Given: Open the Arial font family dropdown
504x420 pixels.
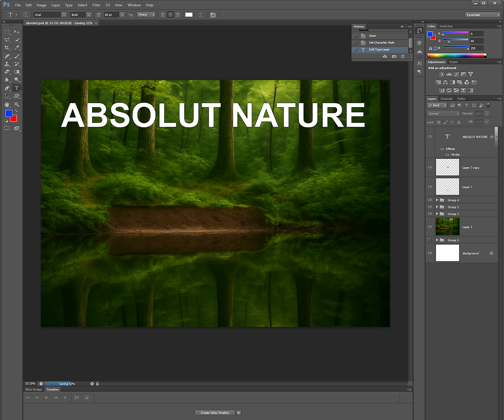Looking at the screenshot, I should tap(64, 15).
